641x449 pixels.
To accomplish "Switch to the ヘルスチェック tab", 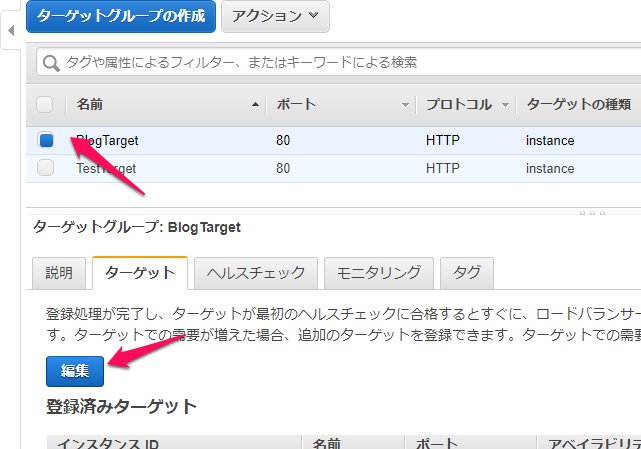I will (x=257, y=272).
